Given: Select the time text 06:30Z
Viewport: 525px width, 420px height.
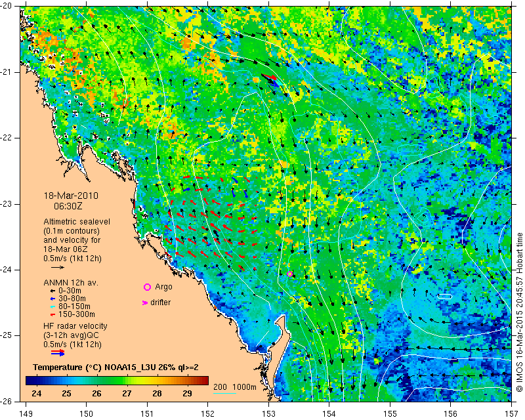Looking at the screenshot, I should (68, 206).
